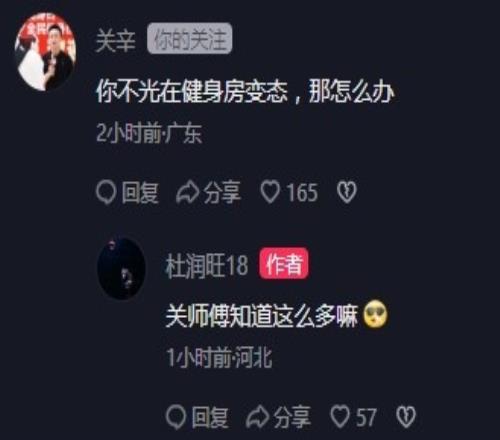Reply to 杜润旺18's comment bubble icon

[176, 417]
